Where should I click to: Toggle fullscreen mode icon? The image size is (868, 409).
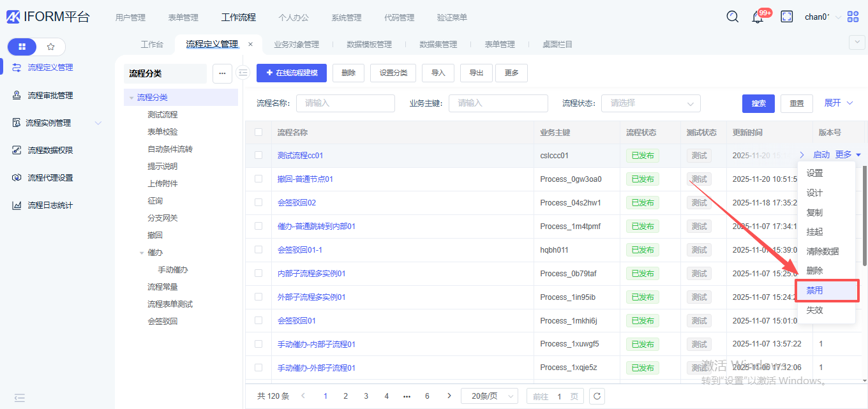point(787,17)
